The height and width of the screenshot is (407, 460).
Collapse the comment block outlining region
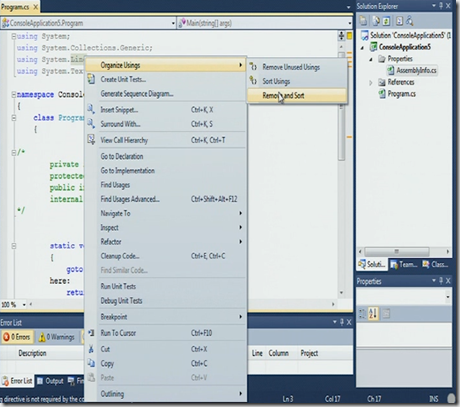14,153
